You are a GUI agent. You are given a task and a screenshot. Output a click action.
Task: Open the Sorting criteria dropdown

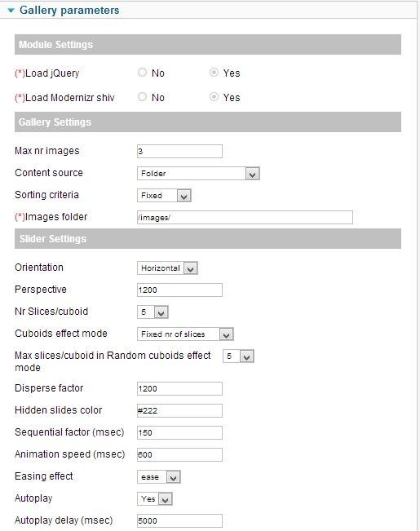164,196
